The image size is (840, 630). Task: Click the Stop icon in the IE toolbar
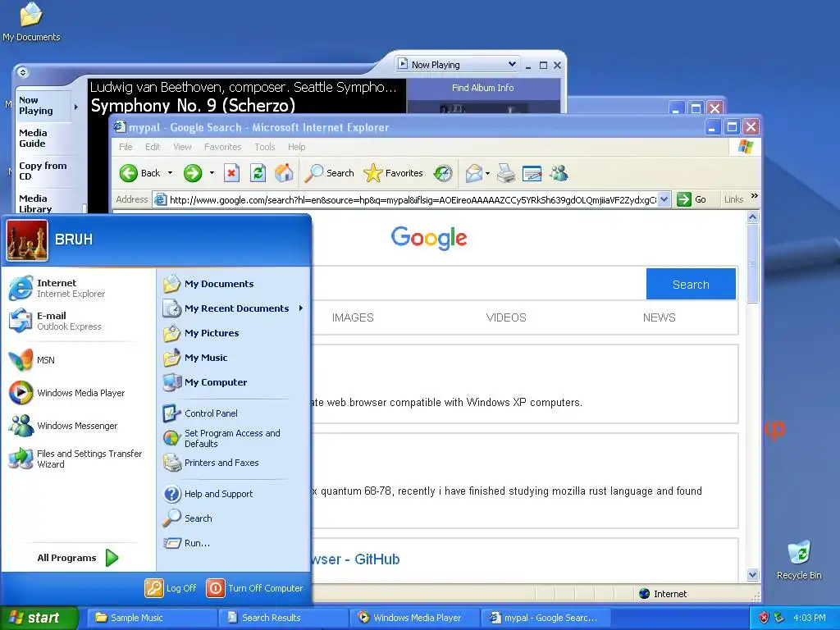pos(231,173)
